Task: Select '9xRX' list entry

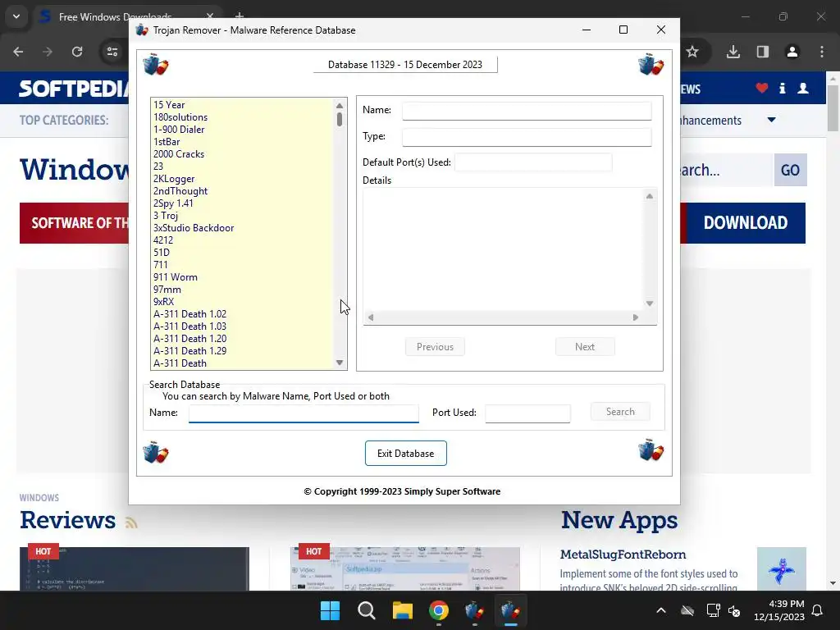Action: click(x=164, y=302)
